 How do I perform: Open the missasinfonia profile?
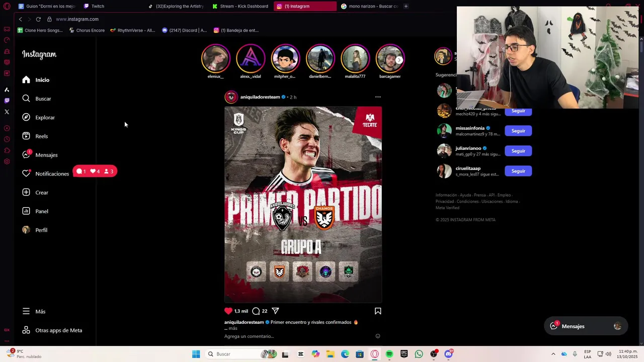(x=470, y=128)
